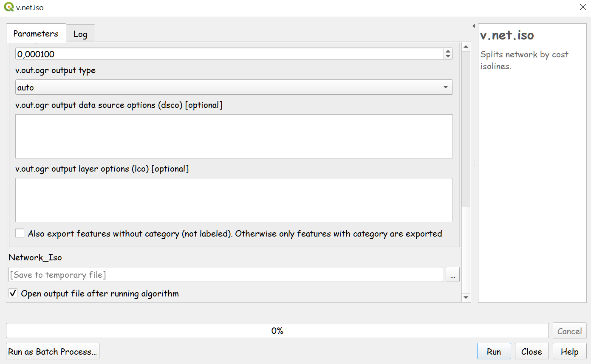The image size is (591, 364).
Task: Uncheck Open output file after running algorithm
Action: tap(14, 293)
